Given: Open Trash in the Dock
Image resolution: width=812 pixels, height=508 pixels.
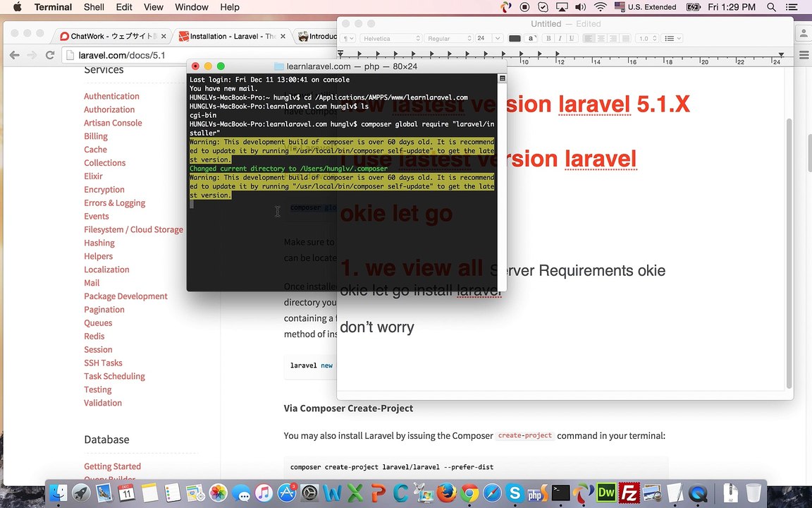Looking at the screenshot, I should coord(753,492).
